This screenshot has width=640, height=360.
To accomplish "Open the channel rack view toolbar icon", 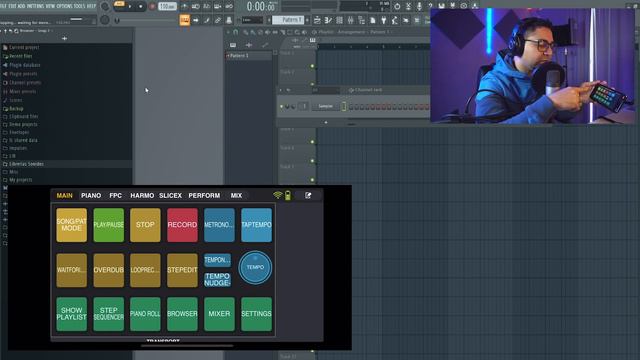I will click(339, 20).
